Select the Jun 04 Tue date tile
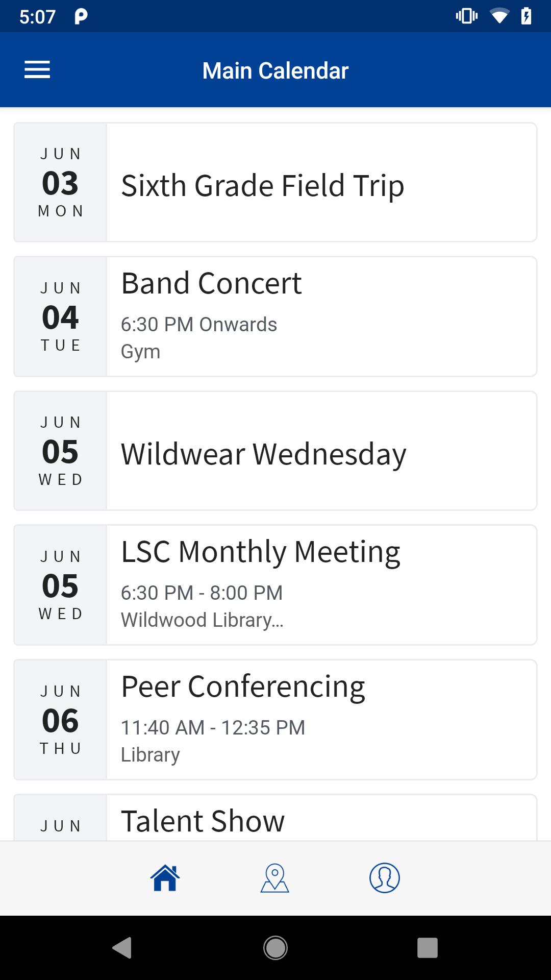 coord(60,316)
